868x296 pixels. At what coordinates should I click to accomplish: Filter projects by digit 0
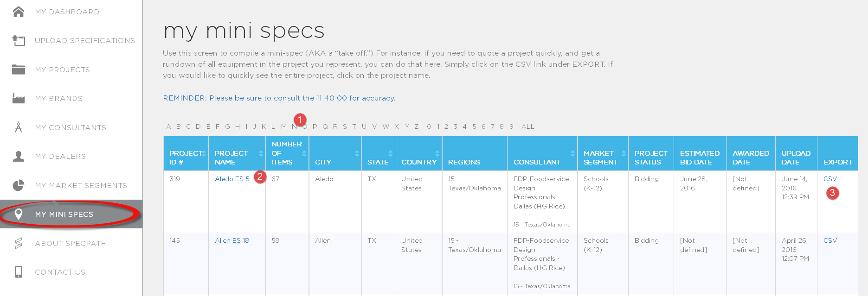(x=429, y=126)
